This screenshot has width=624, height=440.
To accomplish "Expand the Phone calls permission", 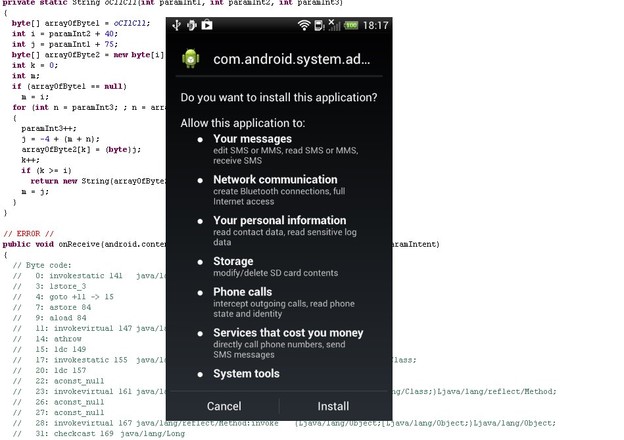I will (243, 292).
